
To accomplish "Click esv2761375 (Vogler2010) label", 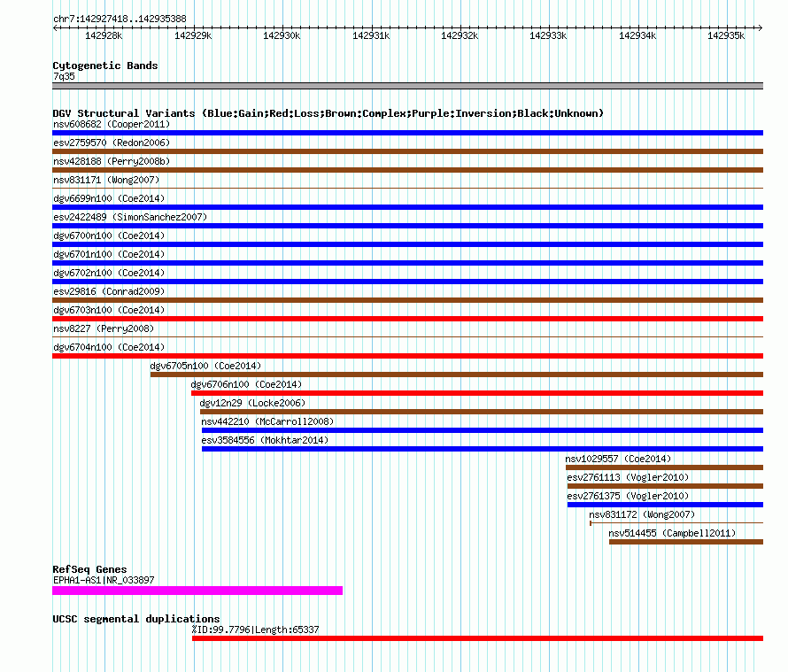I will pyautogui.click(x=628, y=496).
